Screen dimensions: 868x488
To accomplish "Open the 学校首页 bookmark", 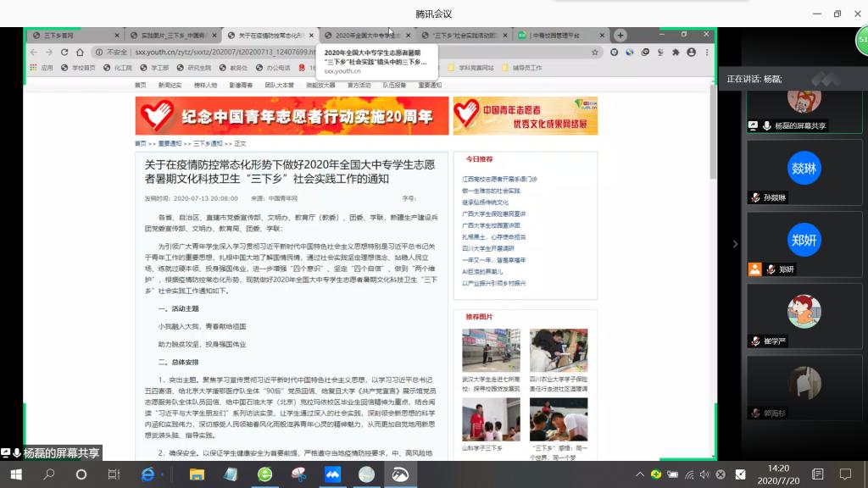I will click(x=80, y=68).
